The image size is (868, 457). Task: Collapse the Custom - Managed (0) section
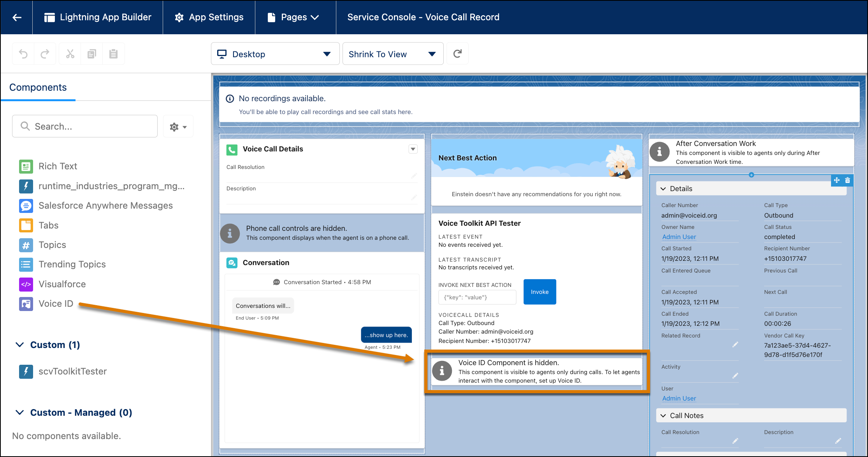[x=19, y=413]
